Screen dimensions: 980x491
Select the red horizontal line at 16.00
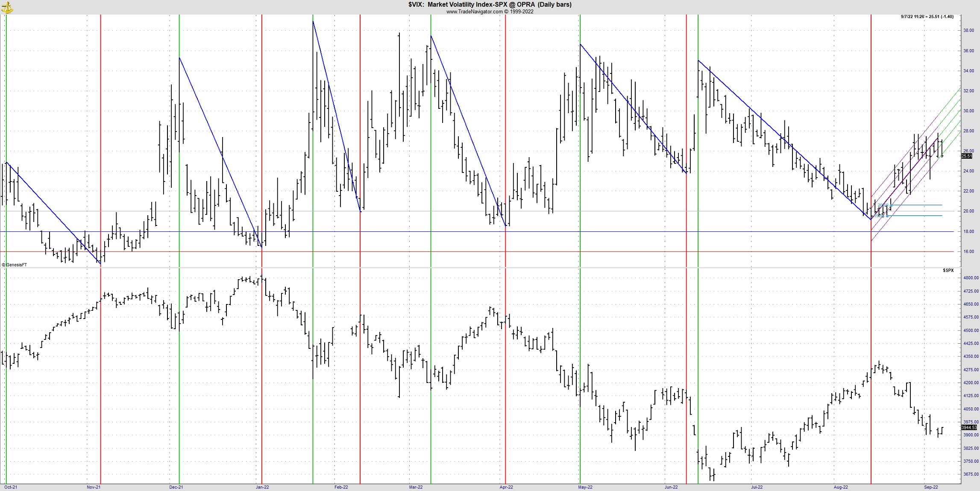tap(477, 251)
